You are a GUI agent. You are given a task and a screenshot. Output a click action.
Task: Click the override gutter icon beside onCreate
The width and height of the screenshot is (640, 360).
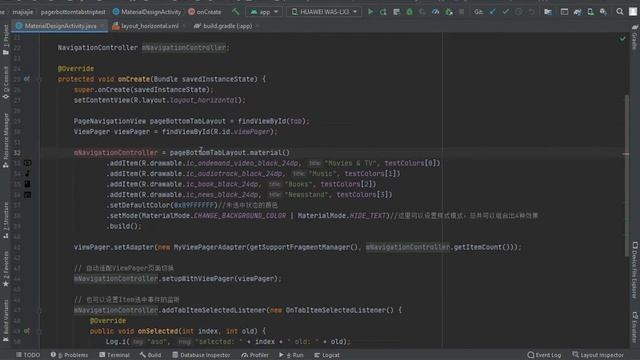(x=27, y=79)
